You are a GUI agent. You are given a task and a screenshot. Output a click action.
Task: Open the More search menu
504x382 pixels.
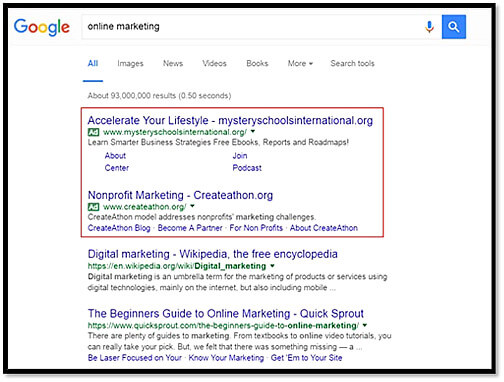click(300, 63)
